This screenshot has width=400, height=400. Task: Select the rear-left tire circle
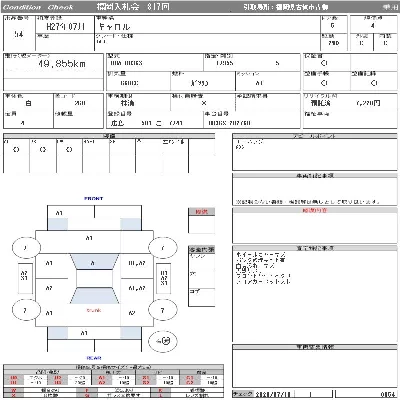point(26,310)
